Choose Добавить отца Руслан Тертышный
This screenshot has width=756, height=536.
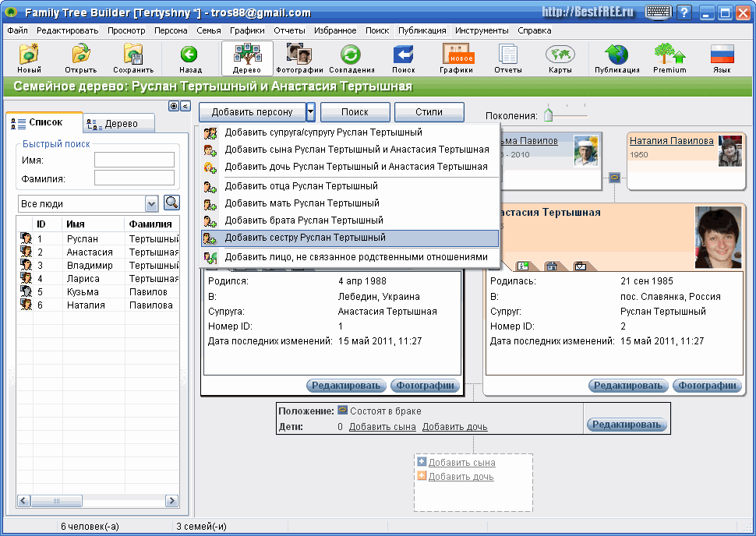pos(350,186)
